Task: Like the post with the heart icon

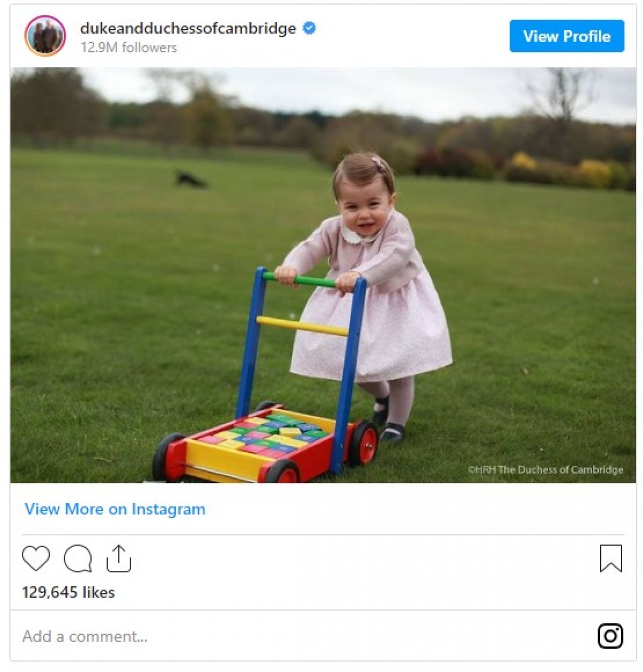Action: click(x=36, y=558)
